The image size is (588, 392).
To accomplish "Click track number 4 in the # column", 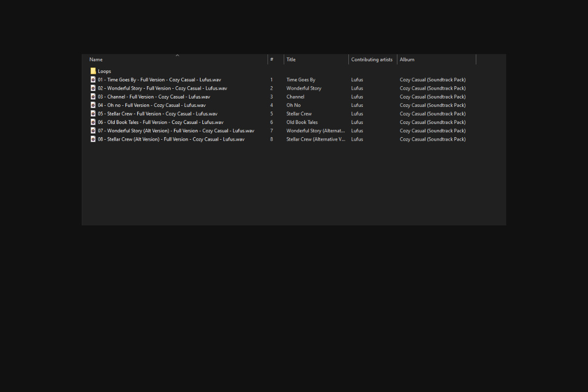I will pyautogui.click(x=271, y=105).
